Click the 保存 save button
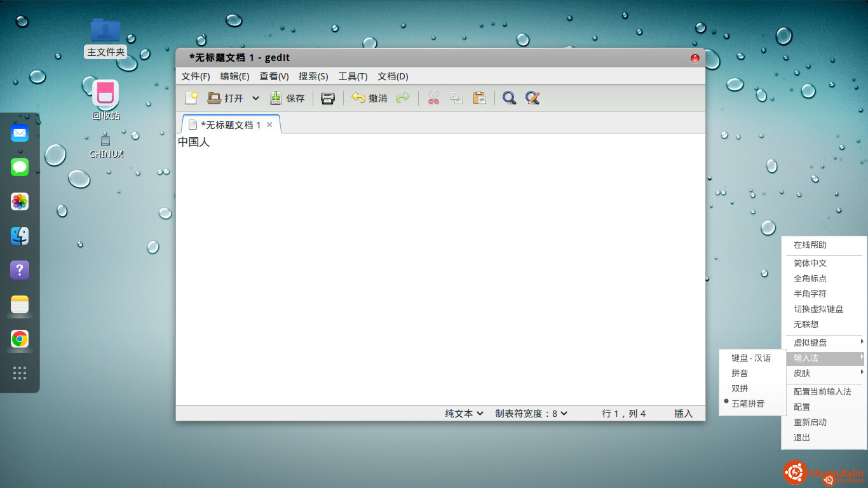This screenshot has width=868, height=488. click(x=287, y=98)
